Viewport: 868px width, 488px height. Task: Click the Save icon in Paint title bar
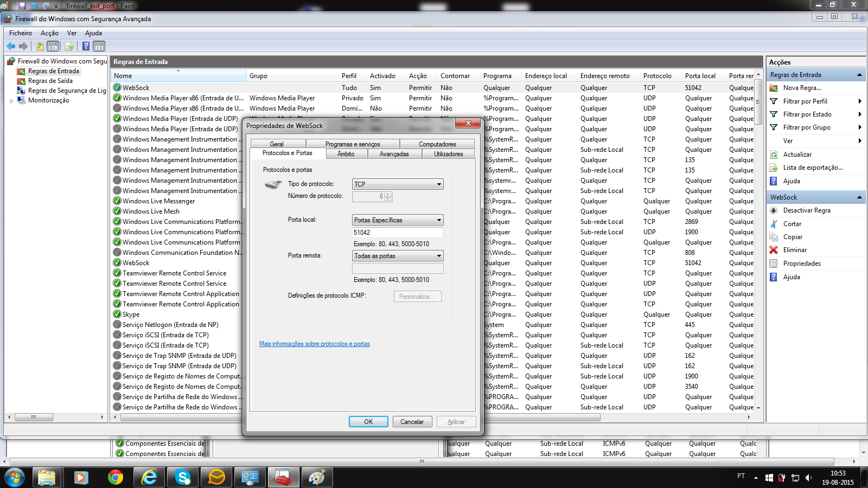22,6
